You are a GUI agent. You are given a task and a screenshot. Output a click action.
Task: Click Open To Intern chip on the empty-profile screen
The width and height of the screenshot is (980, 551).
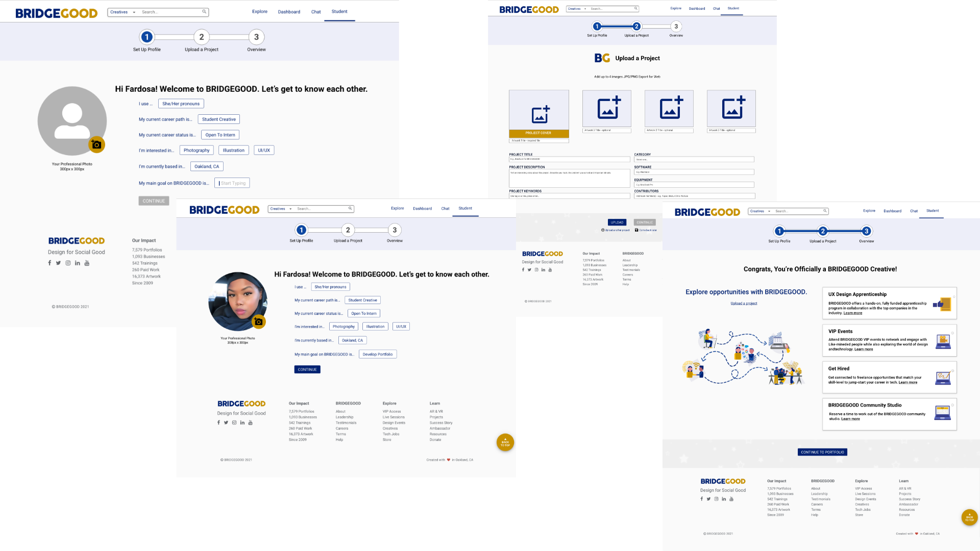point(220,135)
